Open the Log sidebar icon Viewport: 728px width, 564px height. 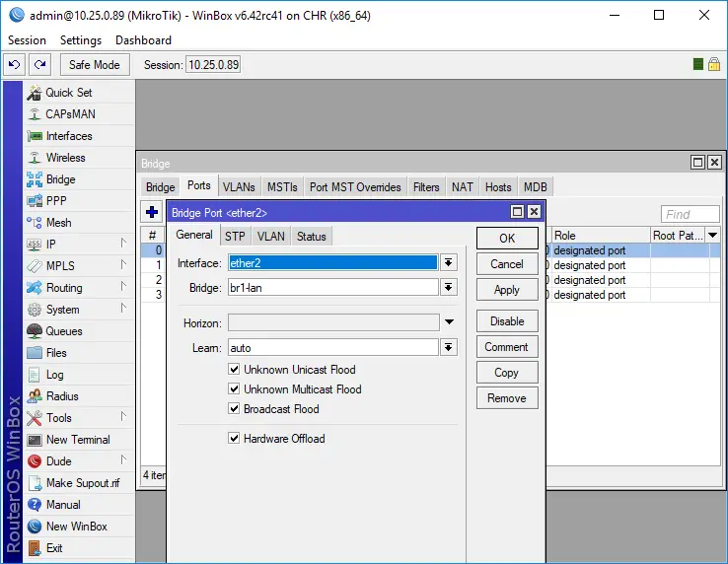[x=35, y=375]
